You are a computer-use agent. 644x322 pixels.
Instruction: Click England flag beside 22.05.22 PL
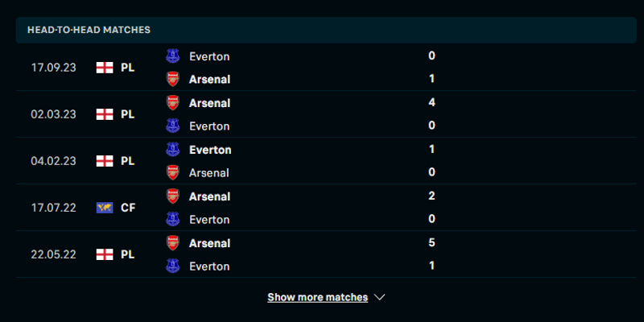(x=104, y=254)
